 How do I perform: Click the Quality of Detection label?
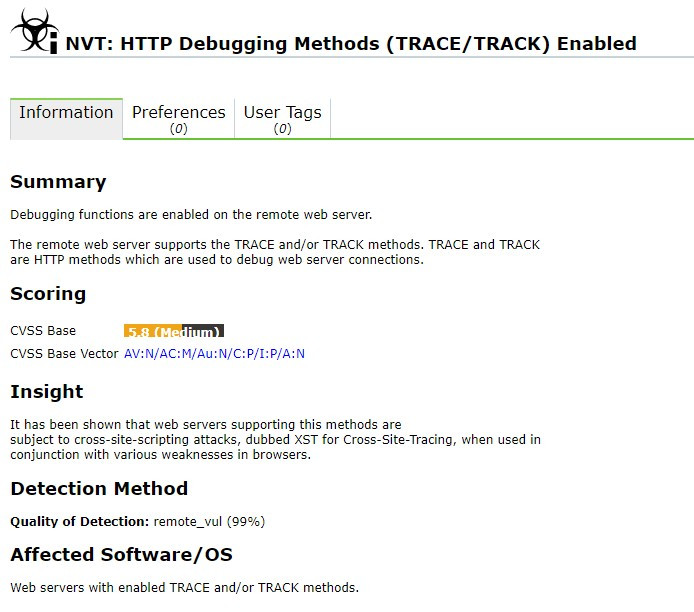click(79, 522)
